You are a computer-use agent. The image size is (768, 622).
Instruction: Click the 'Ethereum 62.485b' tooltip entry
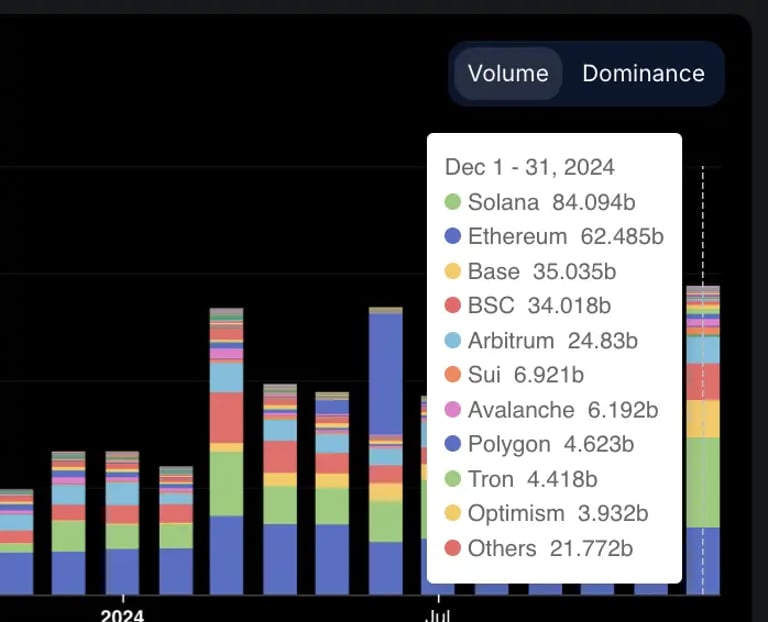click(554, 236)
